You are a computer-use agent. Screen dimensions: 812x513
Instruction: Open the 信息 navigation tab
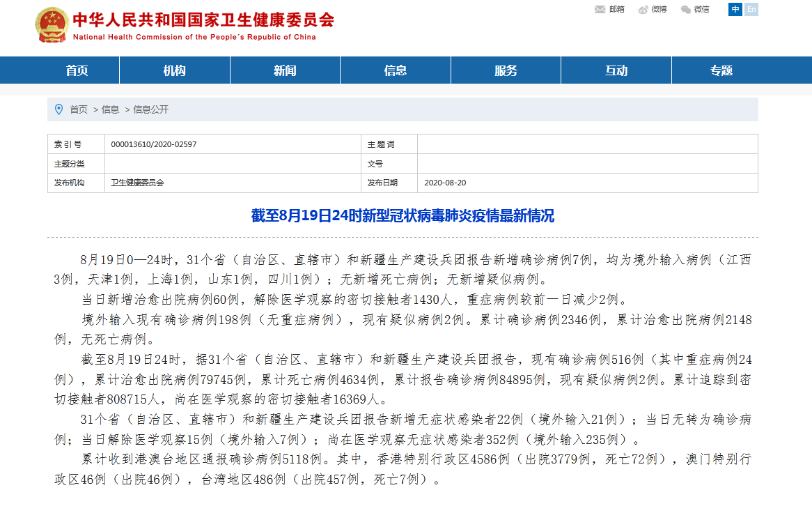[x=396, y=70]
